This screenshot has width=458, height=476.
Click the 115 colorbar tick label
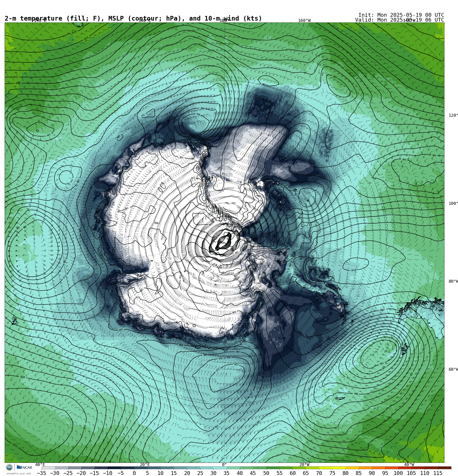[x=438, y=473]
